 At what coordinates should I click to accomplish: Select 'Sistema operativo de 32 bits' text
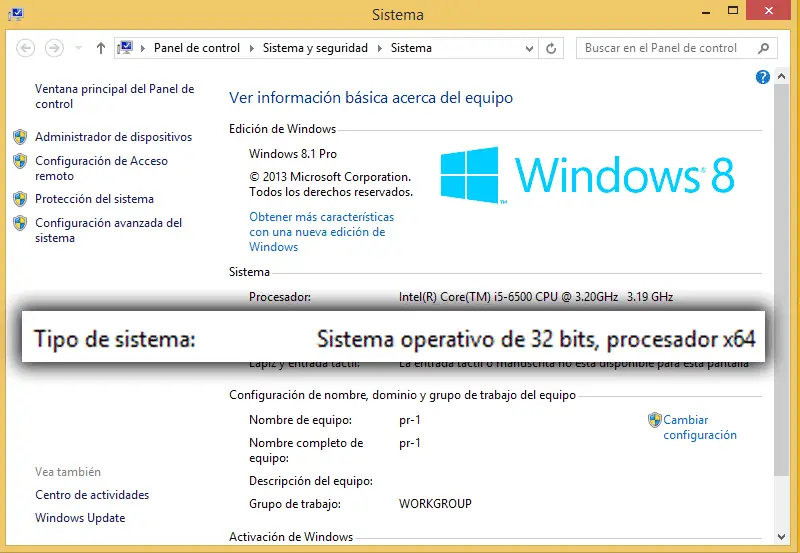click(457, 339)
